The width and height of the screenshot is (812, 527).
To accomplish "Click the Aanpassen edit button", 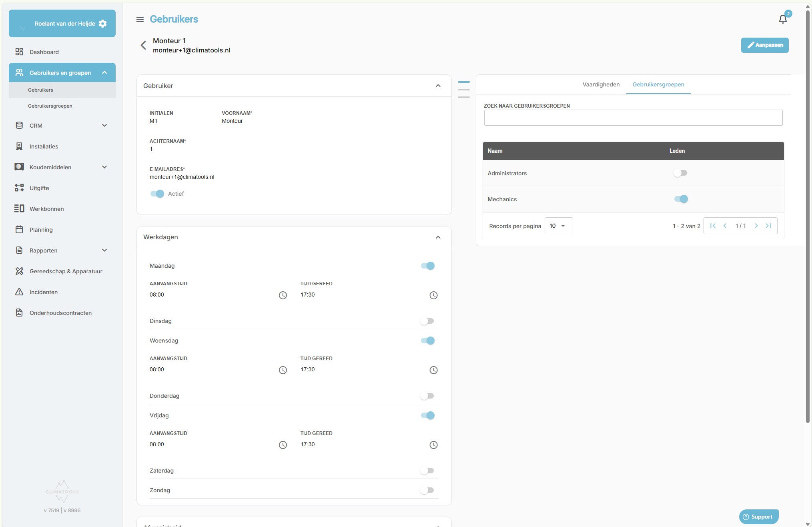I will tap(765, 45).
